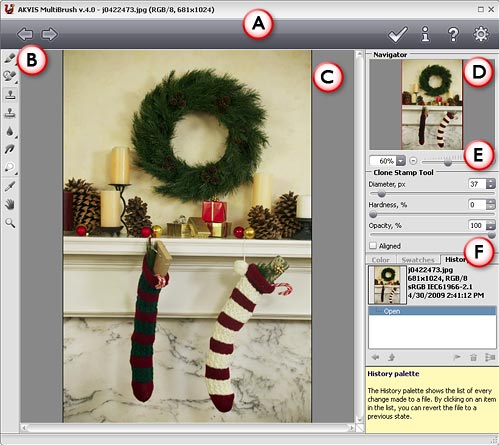The height and width of the screenshot is (445, 499).
Task: Enable the Aligned checkbox
Action: pos(373,246)
